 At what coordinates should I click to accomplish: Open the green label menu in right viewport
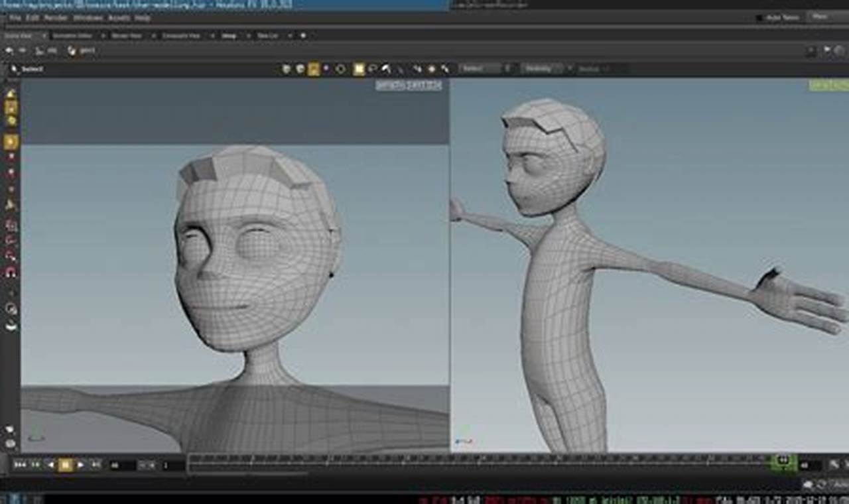coord(828,86)
